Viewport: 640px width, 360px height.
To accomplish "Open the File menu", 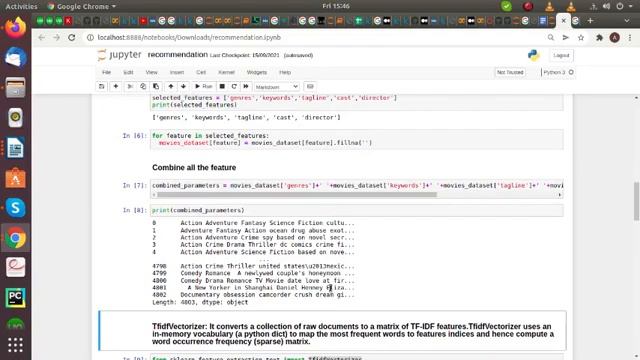I will coord(107,72).
